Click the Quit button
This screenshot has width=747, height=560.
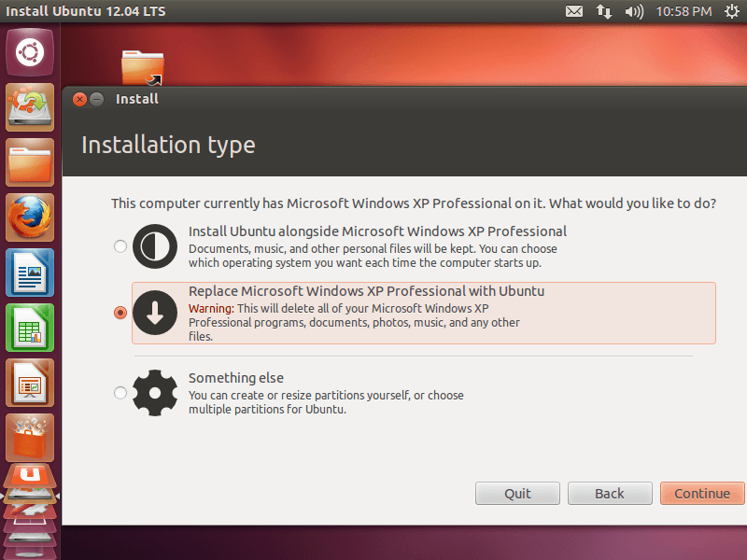517,494
